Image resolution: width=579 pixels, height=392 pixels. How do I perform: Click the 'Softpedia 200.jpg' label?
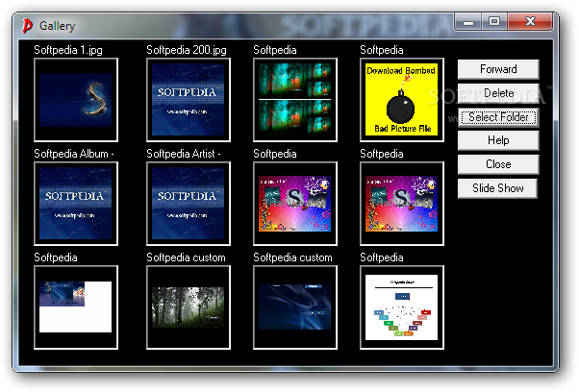click(x=187, y=50)
